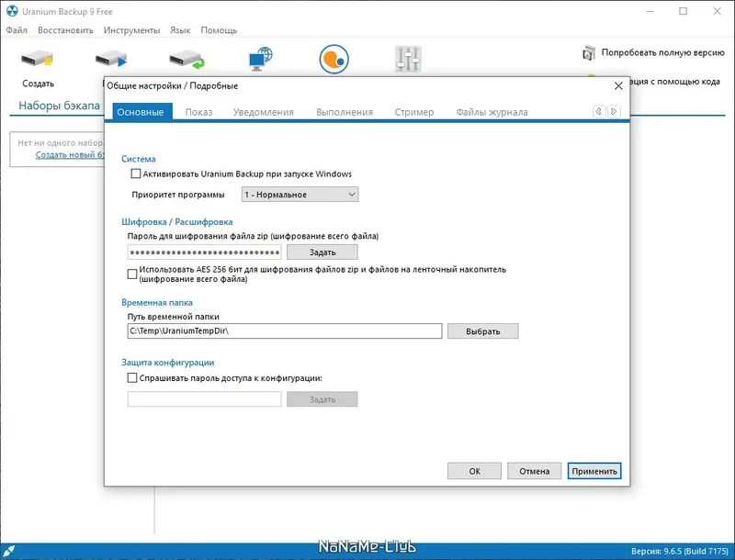The image size is (735, 560).
Task: Select the Create new backup set icon
Action: [37, 57]
